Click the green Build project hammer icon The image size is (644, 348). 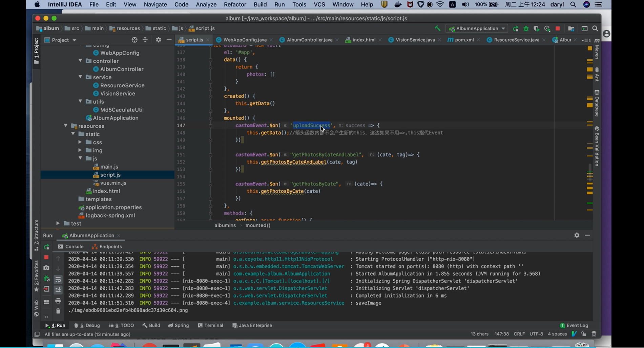pyautogui.click(x=438, y=28)
